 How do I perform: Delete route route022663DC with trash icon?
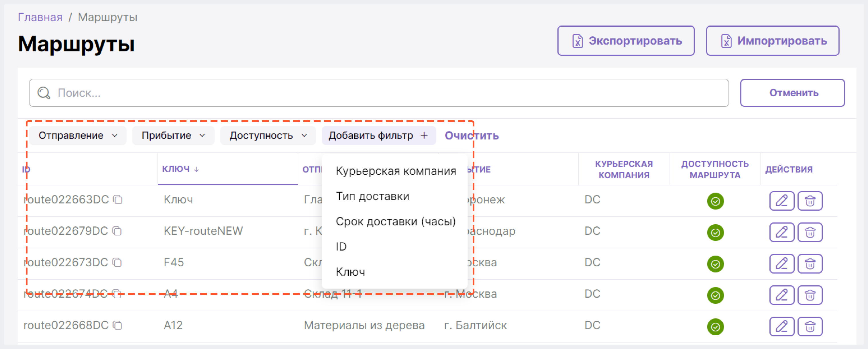(x=810, y=201)
